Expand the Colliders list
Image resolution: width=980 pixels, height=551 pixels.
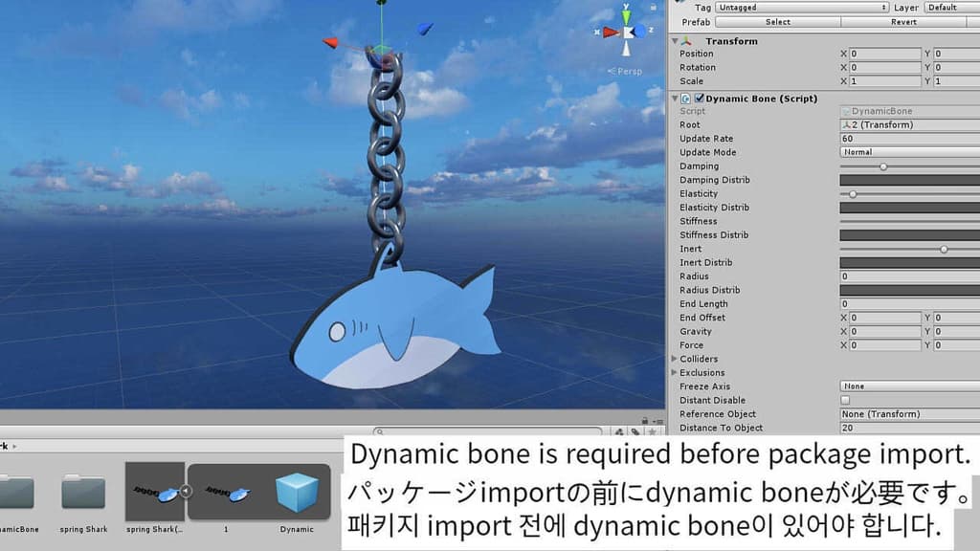pos(675,359)
